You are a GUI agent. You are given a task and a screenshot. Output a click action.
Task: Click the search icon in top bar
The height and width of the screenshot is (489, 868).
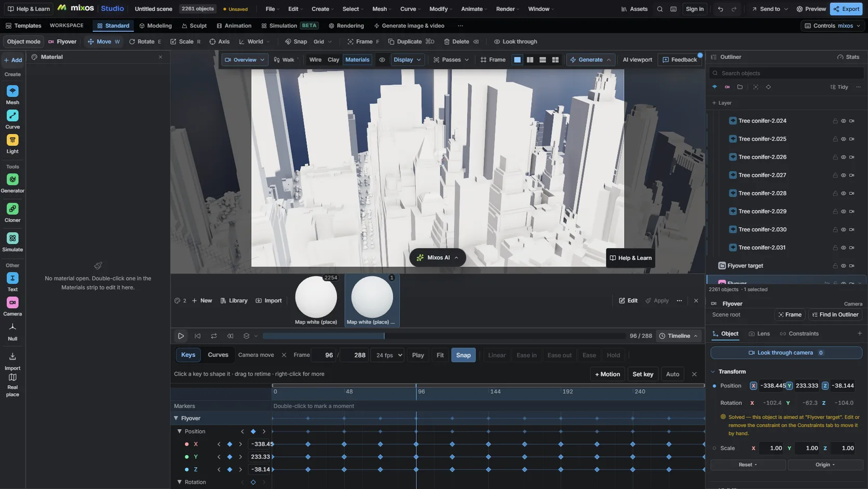(x=660, y=9)
